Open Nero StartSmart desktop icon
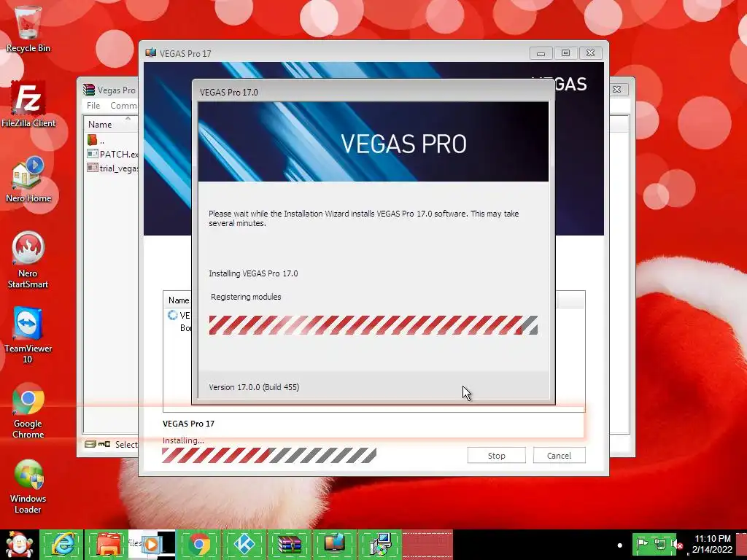This screenshot has width=747, height=560. 28,260
